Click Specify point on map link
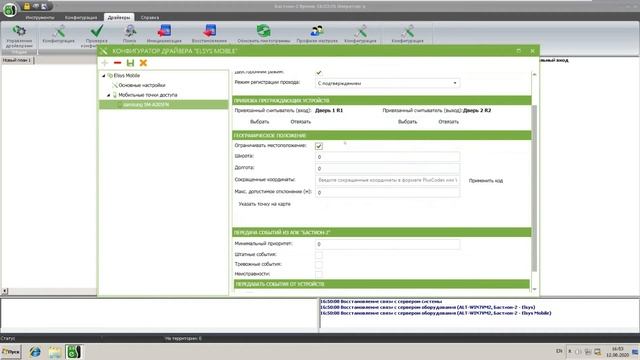The width and height of the screenshot is (640, 360). point(264,204)
